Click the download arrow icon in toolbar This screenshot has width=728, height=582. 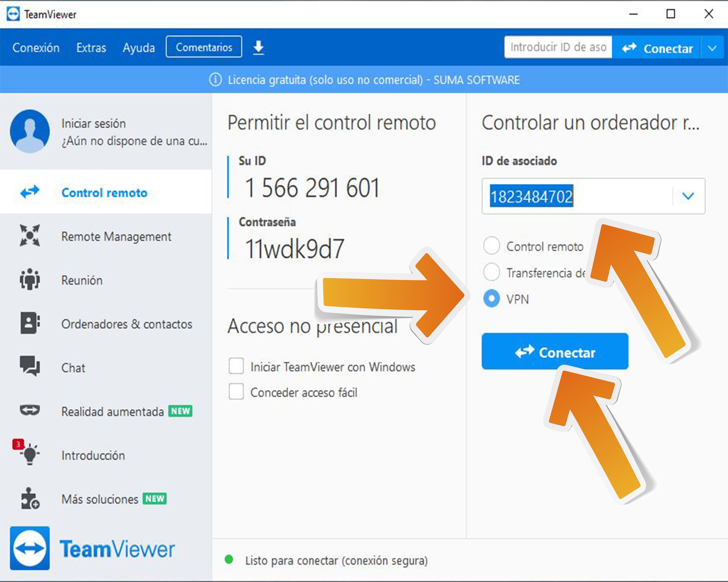[x=258, y=48]
